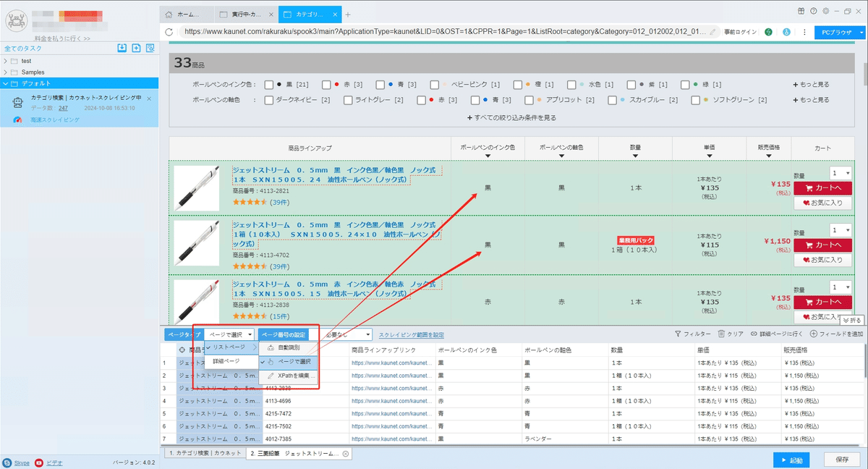This screenshot has height=469, width=868.
Task: Click the trash clear icon クリア
Action: [721, 334]
